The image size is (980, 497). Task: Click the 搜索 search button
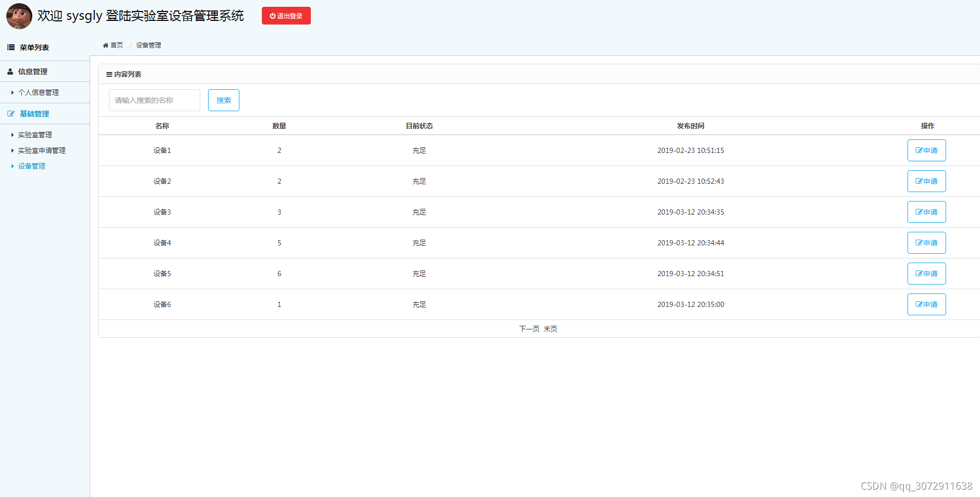click(x=224, y=100)
